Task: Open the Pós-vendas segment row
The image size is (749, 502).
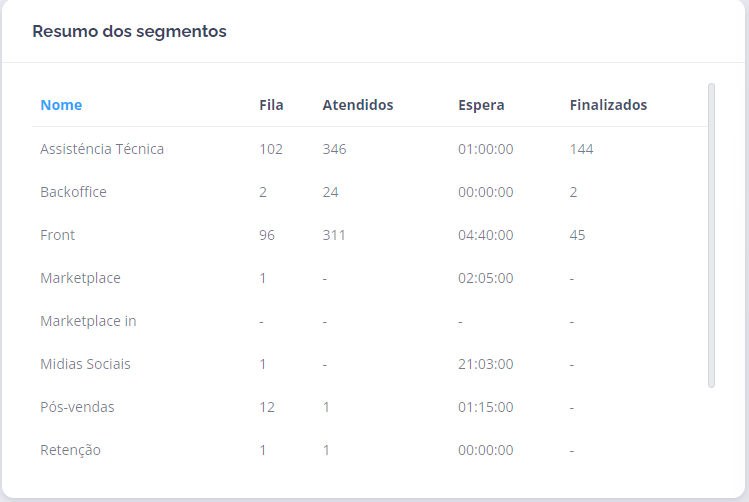Action: point(77,407)
